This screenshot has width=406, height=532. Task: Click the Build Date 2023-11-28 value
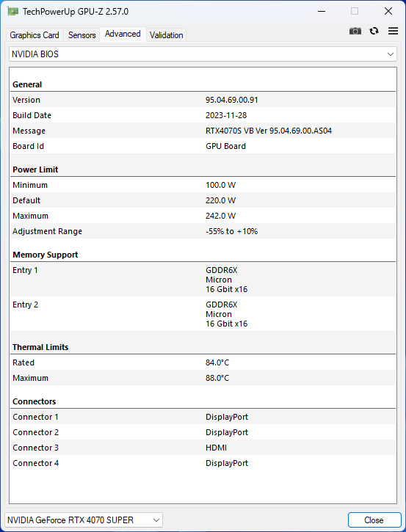click(226, 115)
